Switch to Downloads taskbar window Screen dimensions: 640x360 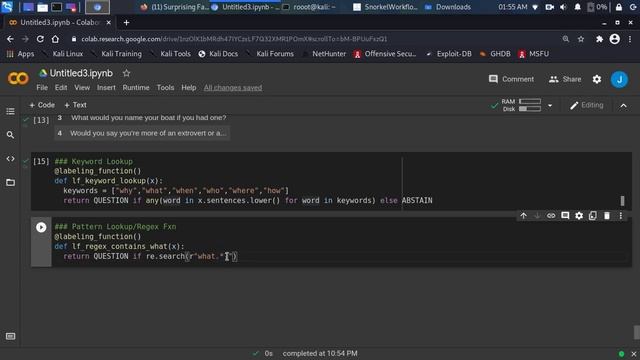[x=448, y=7]
